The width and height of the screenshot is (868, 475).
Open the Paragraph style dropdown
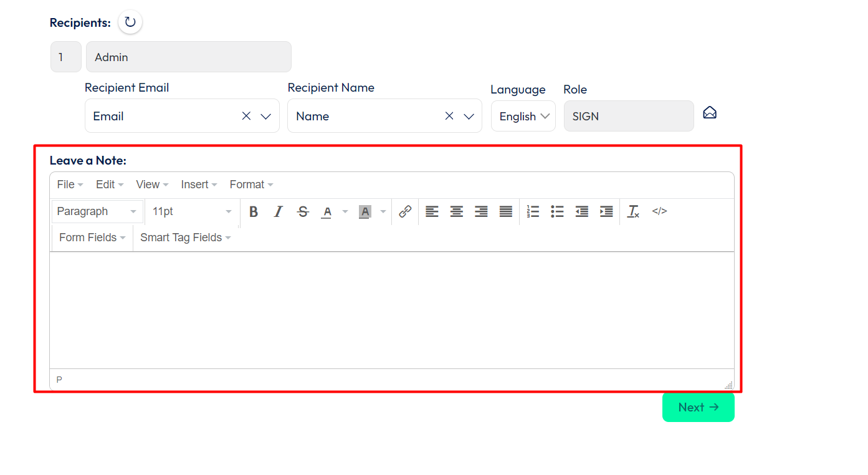(x=97, y=212)
